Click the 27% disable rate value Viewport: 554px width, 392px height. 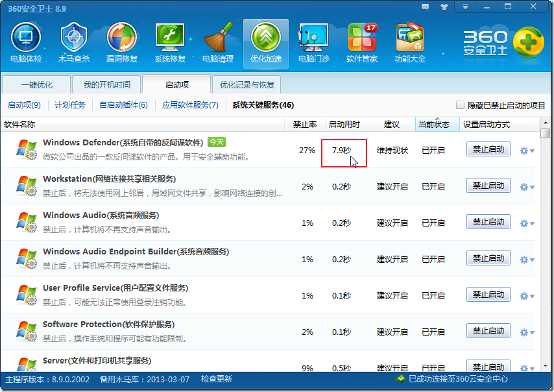(x=307, y=150)
